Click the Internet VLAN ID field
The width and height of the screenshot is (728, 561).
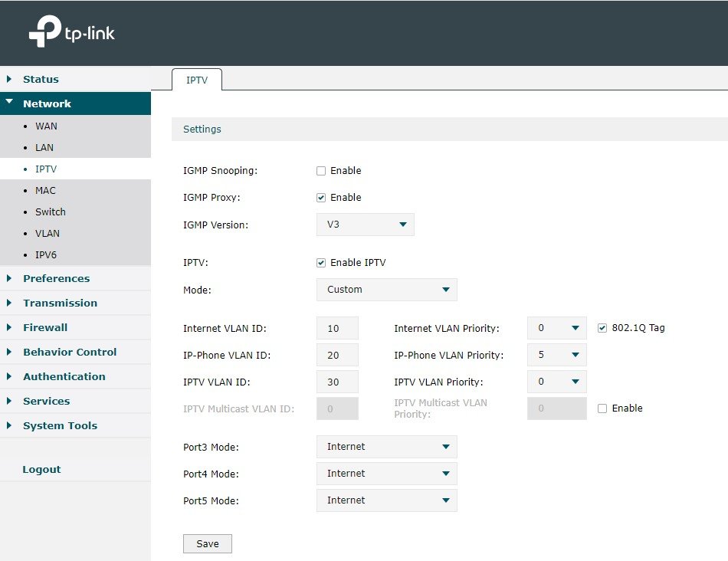pyautogui.click(x=337, y=328)
